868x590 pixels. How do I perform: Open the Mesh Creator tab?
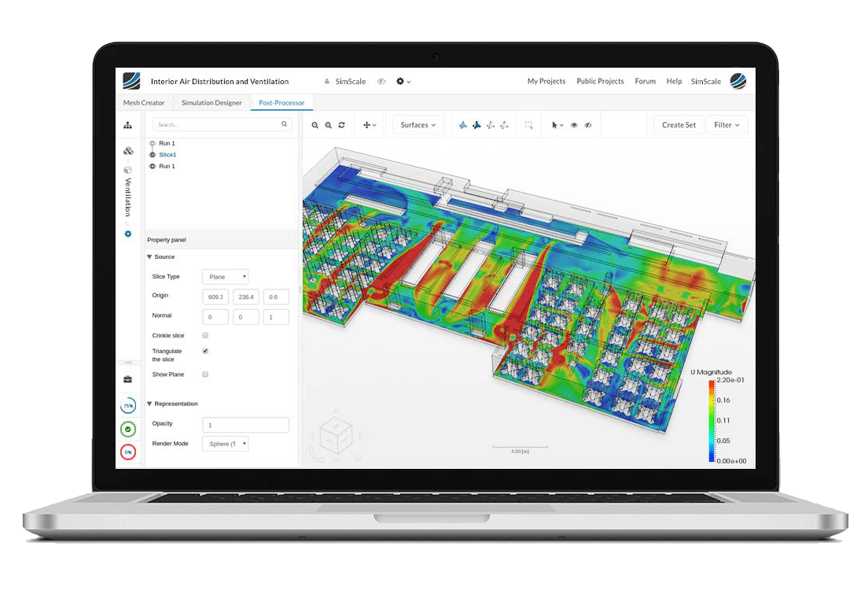[144, 103]
